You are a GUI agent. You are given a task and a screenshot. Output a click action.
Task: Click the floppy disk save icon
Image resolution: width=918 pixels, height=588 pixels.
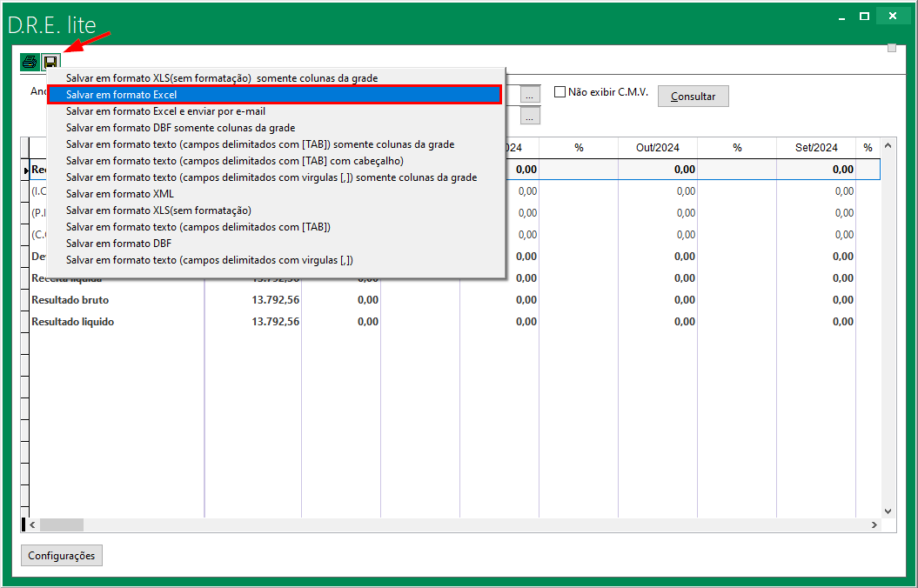50,62
